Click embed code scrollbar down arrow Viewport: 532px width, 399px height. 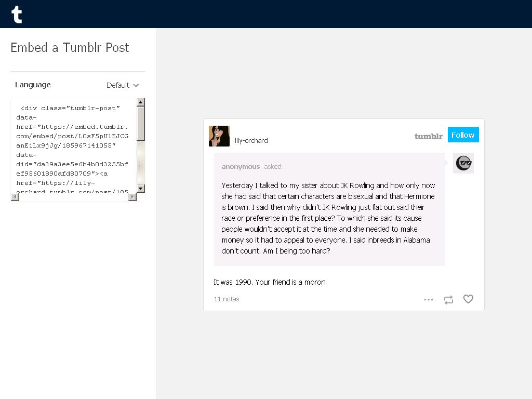(x=141, y=188)
